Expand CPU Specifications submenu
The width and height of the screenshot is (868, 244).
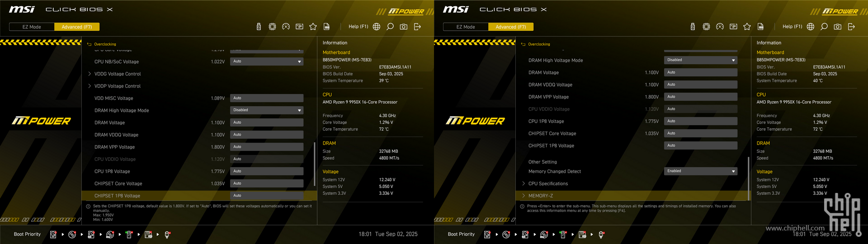[x=548, y=184]
